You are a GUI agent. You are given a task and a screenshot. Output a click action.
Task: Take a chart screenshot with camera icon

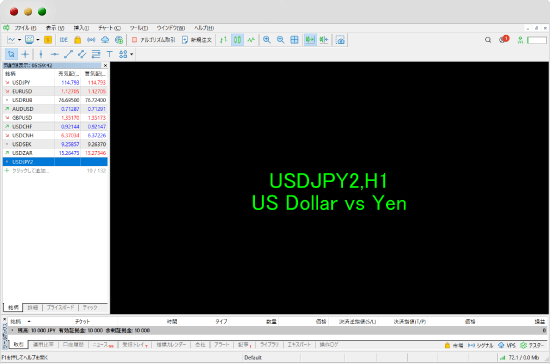coord(340,40)
